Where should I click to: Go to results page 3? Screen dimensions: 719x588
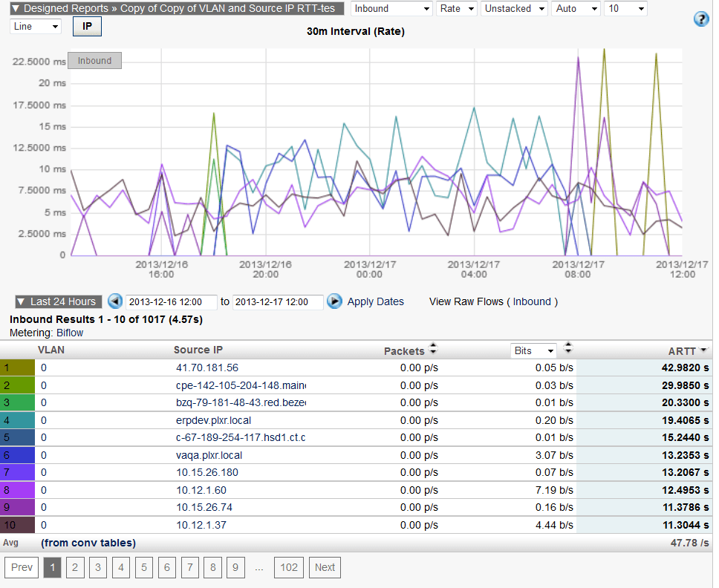point(97,567)
